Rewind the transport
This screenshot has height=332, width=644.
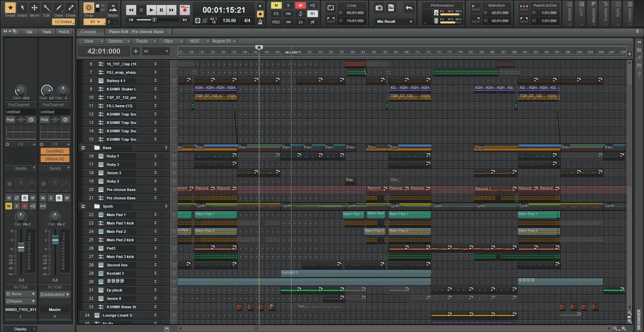131,9
